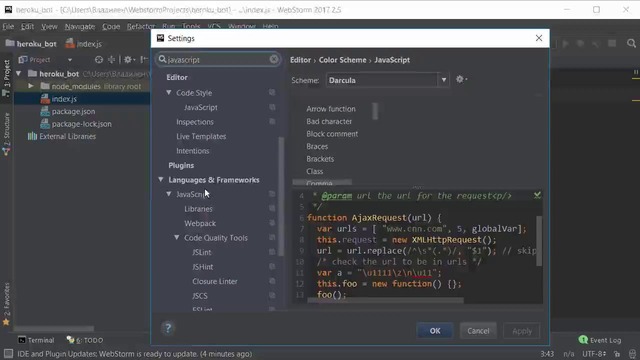This screenshot has width=640, height=360.
Task: Collapse the JavaScript node under Languages & Frameworks
Action: pyautogui.click(x=169, y=194)
